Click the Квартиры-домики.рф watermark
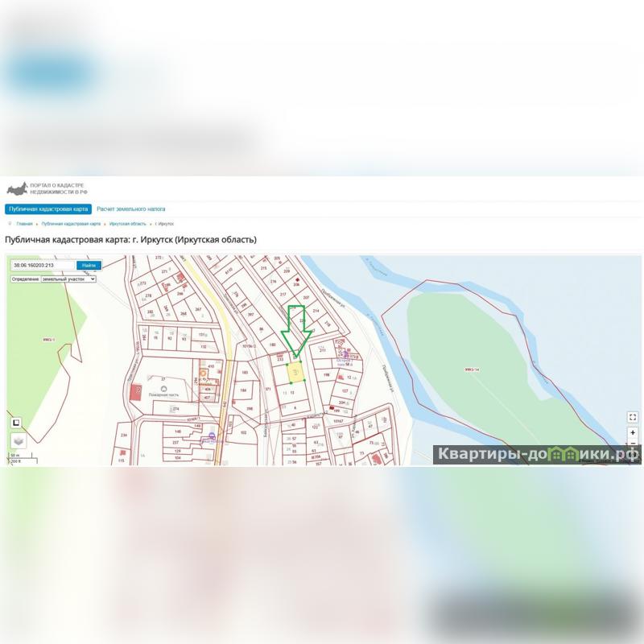644x644 pixels. pos(537,454)
